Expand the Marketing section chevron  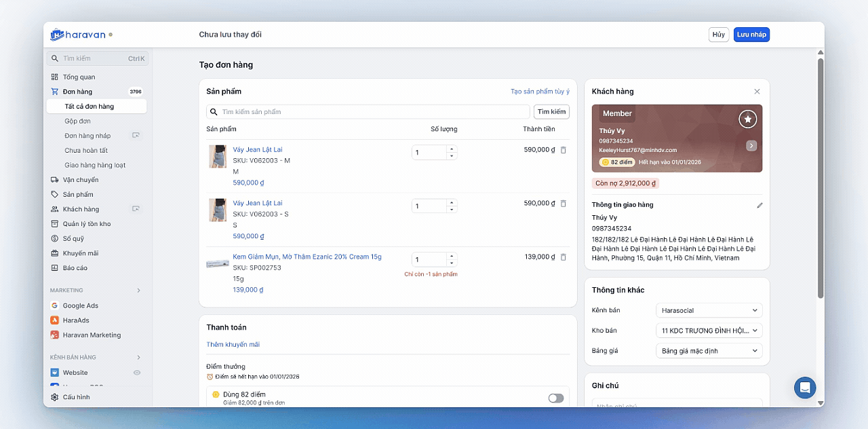(x=139, y=291)
